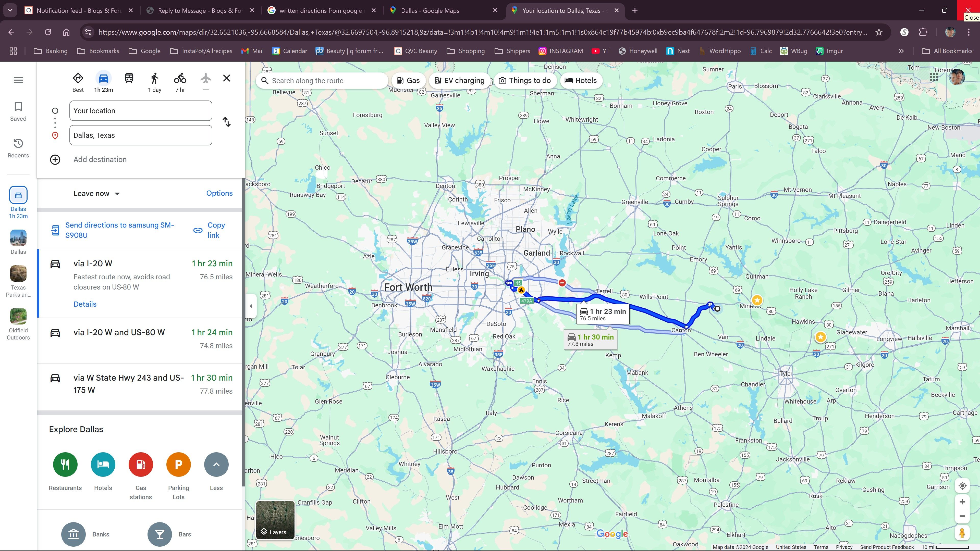Zoom in using the map plus control
980x551 pixels.
pos(962,502)
